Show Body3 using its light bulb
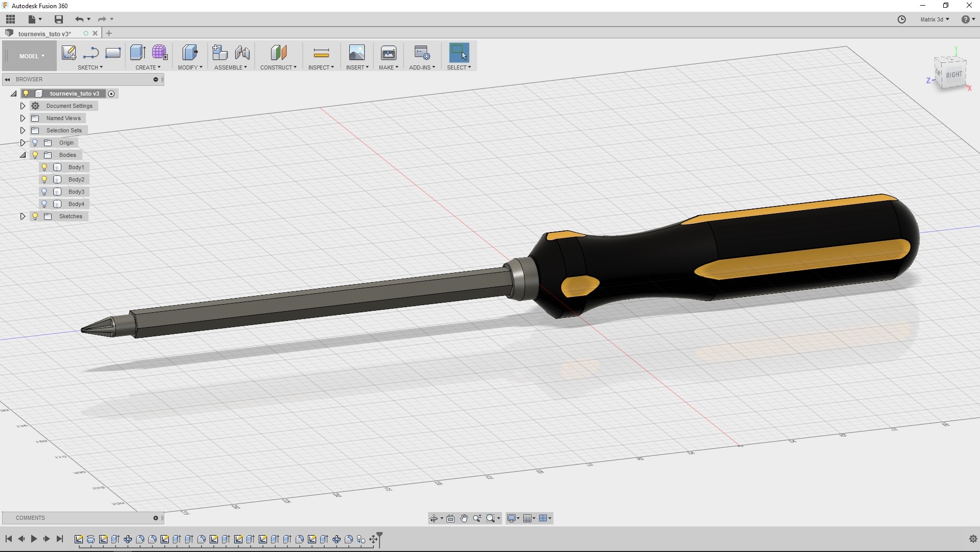Viewport: 980px width, 552px height. click(44, 192)
